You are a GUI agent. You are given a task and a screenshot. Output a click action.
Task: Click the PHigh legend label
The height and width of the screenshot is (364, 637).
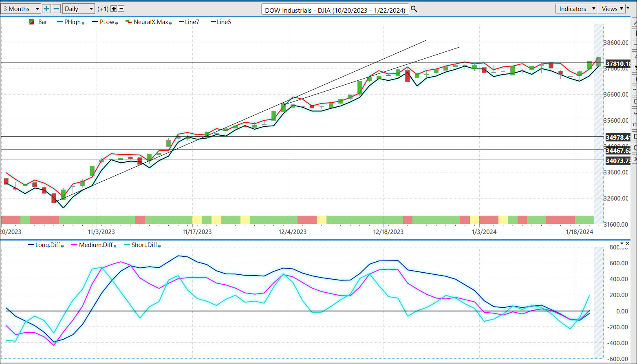[73, 22]
